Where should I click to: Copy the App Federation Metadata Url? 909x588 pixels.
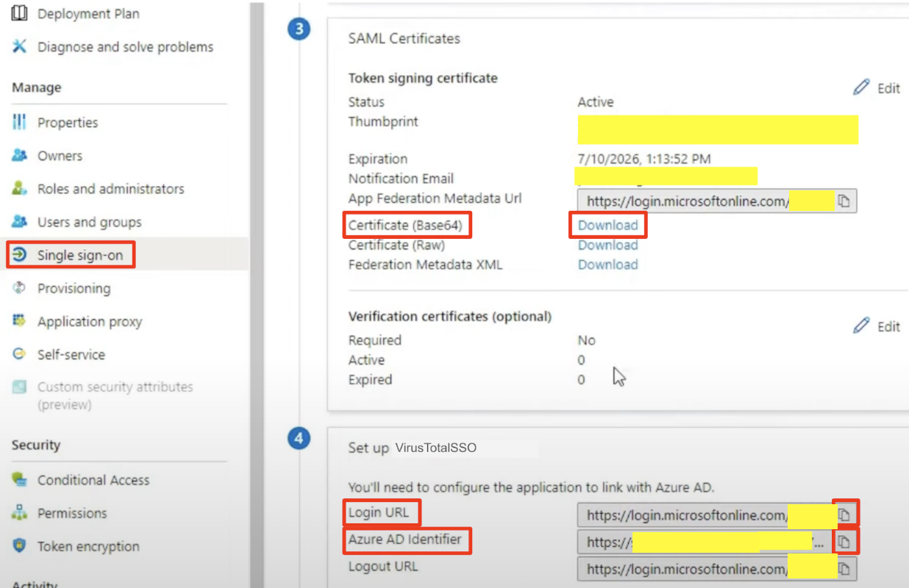click(844, 201)
